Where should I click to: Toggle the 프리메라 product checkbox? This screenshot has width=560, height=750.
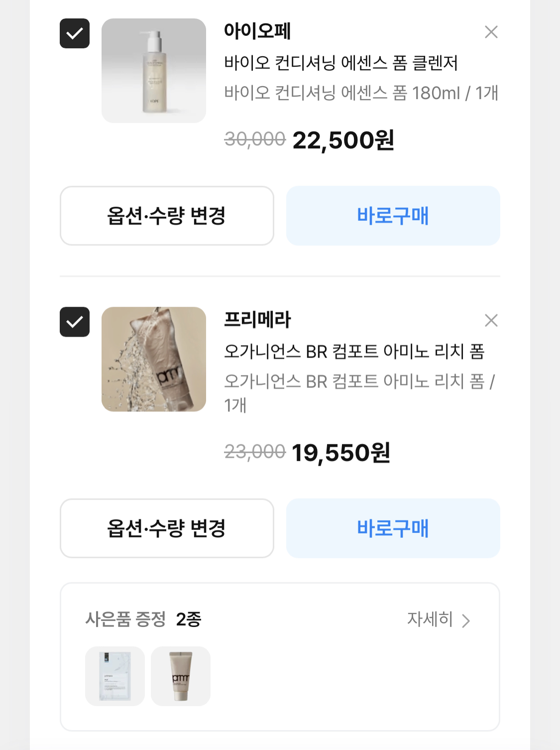coord(75,322)
